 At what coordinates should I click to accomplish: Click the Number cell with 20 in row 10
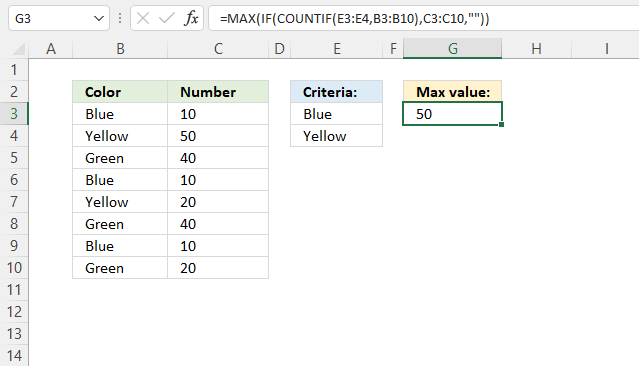click(x=218, y=268)
